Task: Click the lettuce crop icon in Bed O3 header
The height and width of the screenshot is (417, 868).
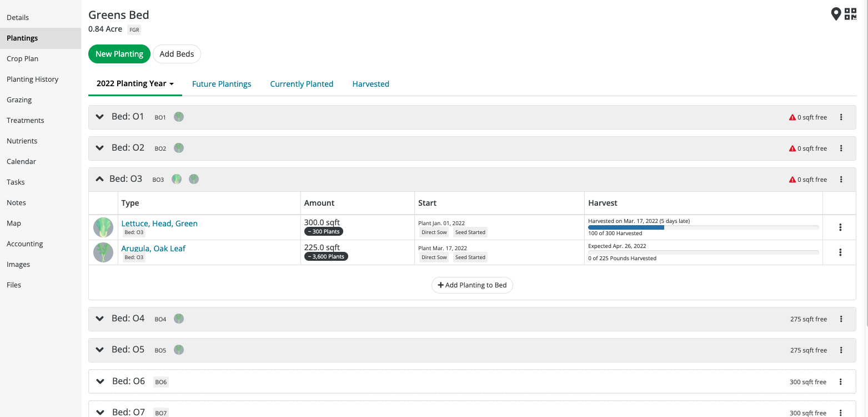Action: click(177, 179)
